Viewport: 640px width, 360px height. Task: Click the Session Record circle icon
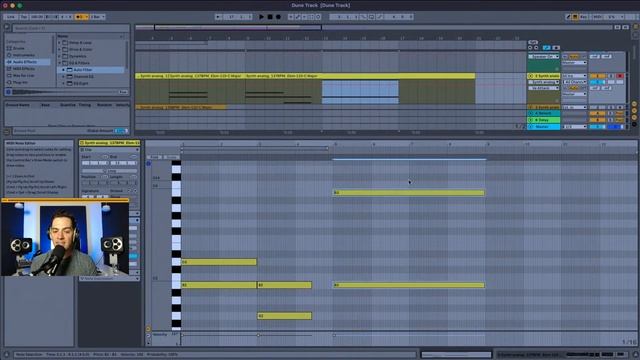(x=318, y=17)
